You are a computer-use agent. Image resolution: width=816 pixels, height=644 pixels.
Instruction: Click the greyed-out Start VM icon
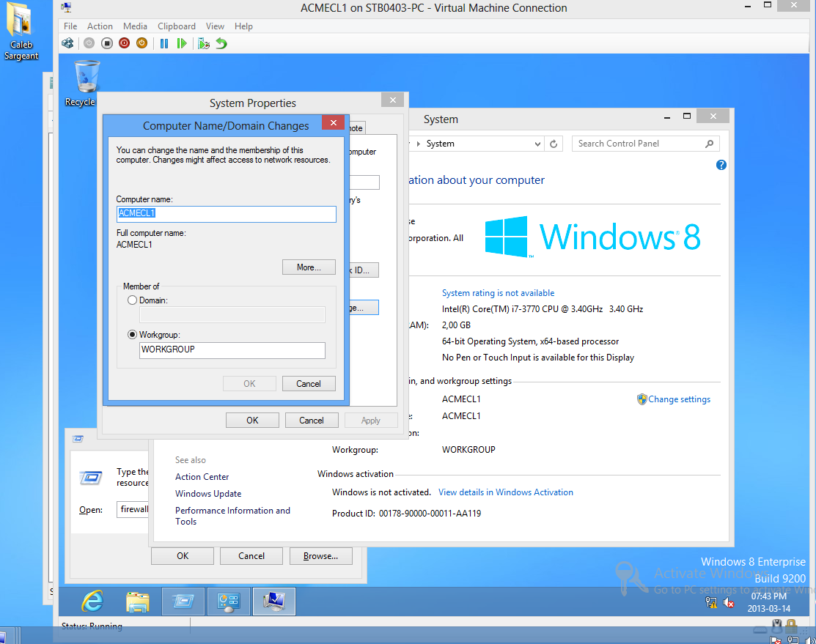89,43
